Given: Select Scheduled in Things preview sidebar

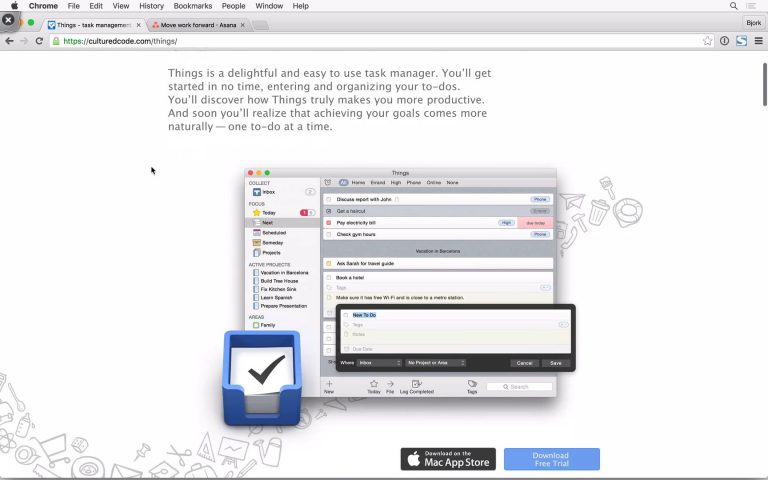Looking at the screenshot, I should click(x=282, y=233).
